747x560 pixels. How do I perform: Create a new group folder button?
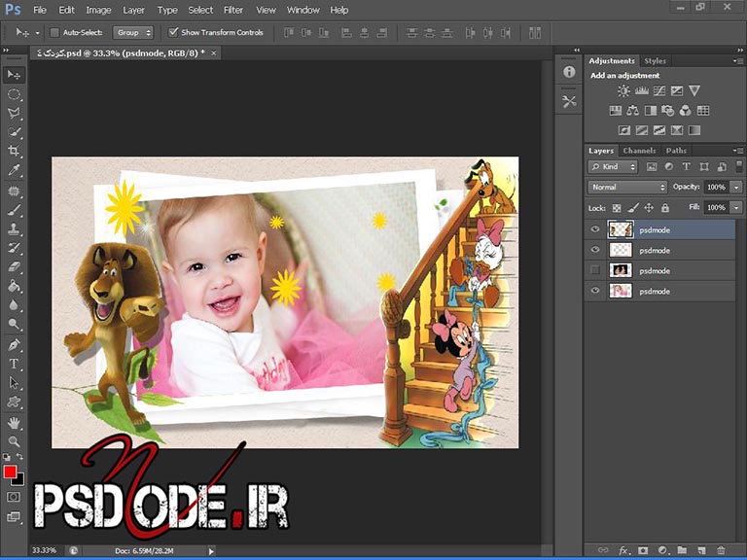[682, 550]
